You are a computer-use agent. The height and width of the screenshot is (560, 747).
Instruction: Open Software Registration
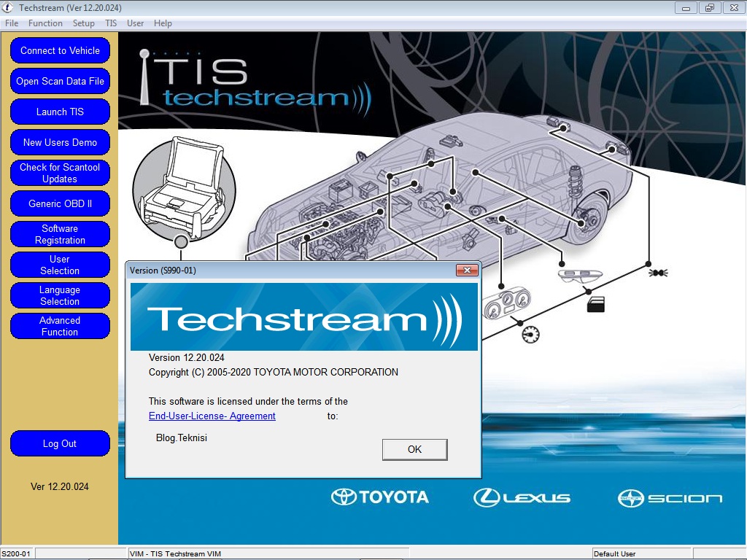click(x=60, y=234)
